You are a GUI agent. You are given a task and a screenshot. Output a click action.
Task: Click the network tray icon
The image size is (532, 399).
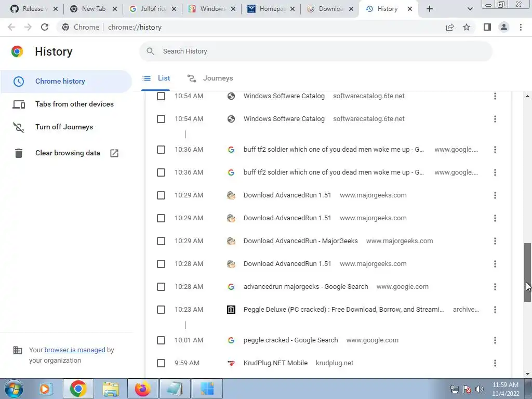(x=454, y=389)
